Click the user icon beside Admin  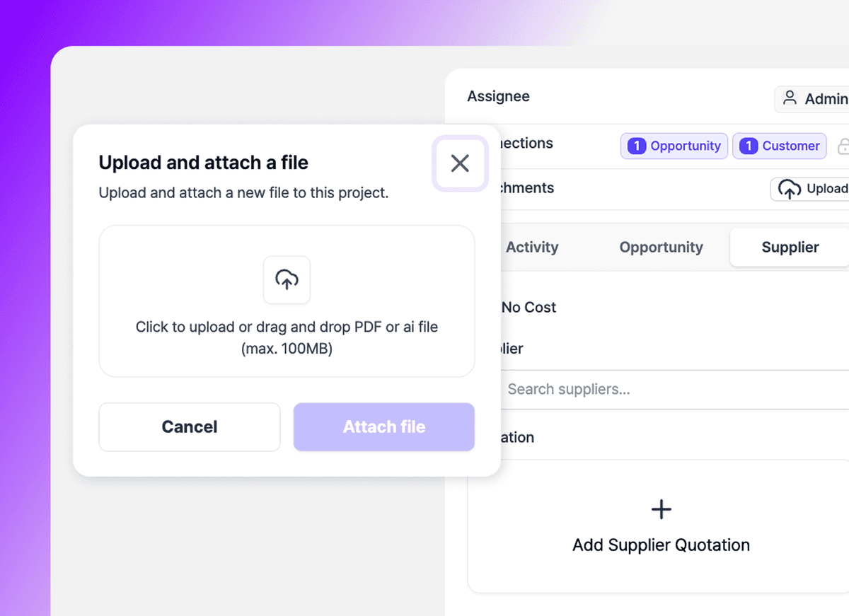[790, 98]
